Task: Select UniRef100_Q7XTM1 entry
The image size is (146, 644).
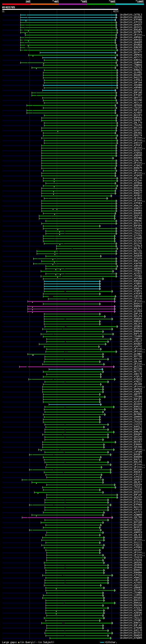Action: pyautogui.click(x=131, y=236)
